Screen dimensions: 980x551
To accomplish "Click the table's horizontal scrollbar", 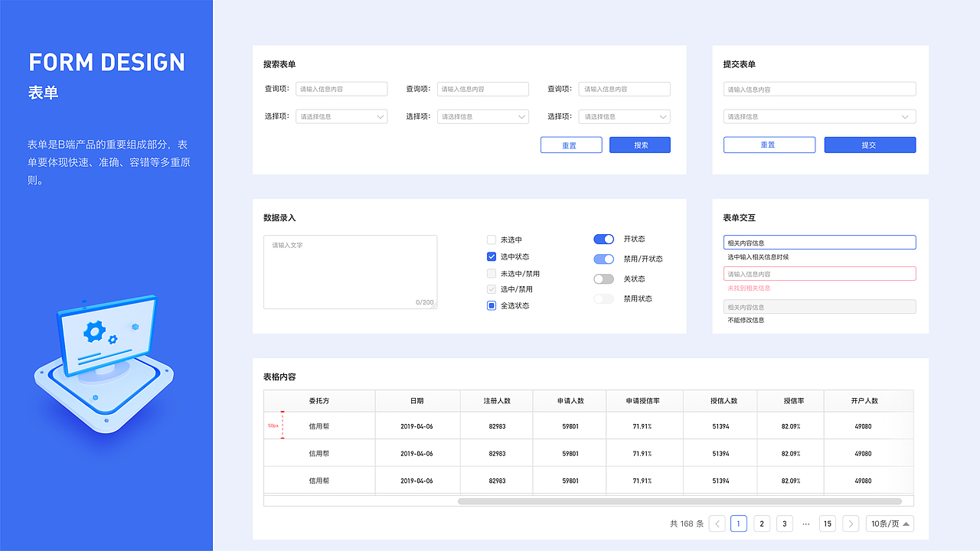I will point(680,501).
